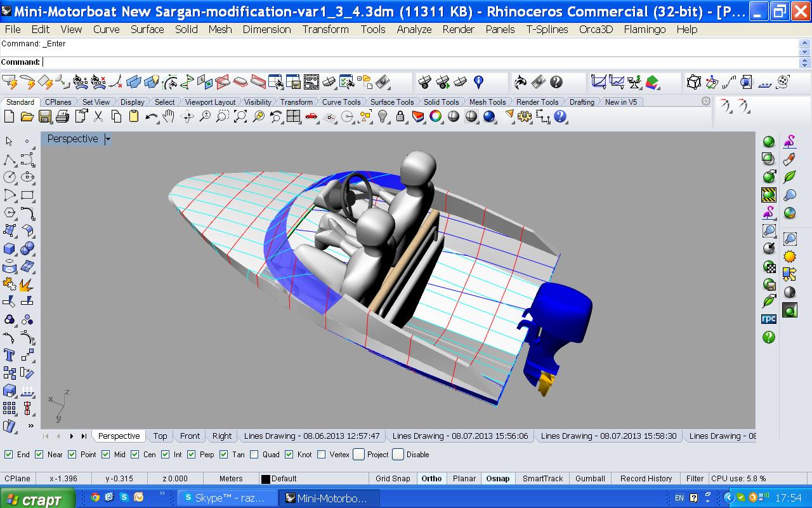Open the Perspective viewport dropdown arrow
This screenshot has width=812, height=508.
coord(108,139)
